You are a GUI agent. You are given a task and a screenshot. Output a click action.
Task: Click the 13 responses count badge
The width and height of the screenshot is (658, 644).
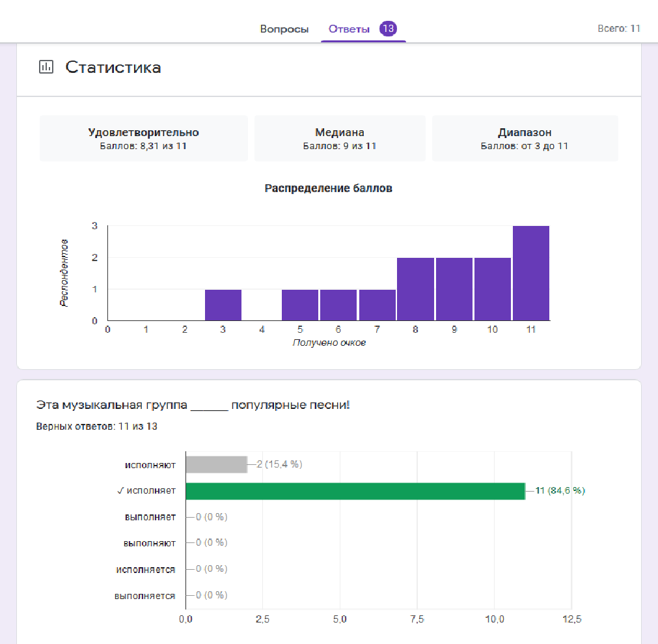point(389,29)
